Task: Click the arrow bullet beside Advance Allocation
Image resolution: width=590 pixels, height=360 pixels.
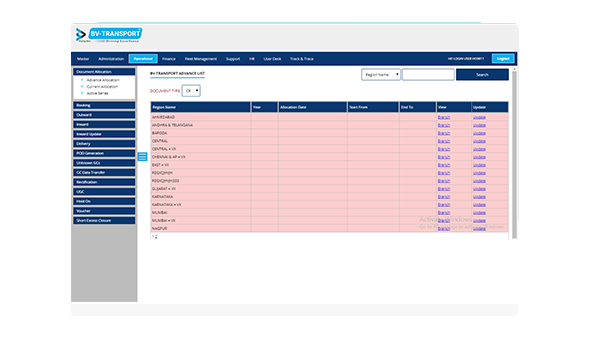Action: 82,80
